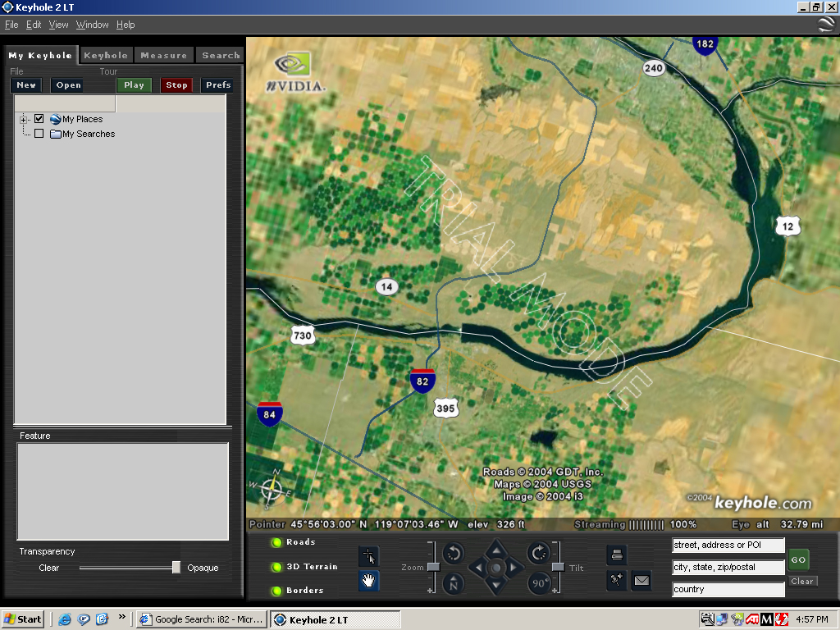Click the Interstate 182 shield on map
840x630 pixels.
705,44
